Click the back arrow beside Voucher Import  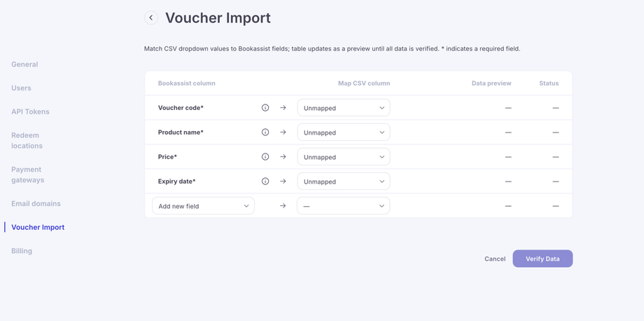(151, 18)
